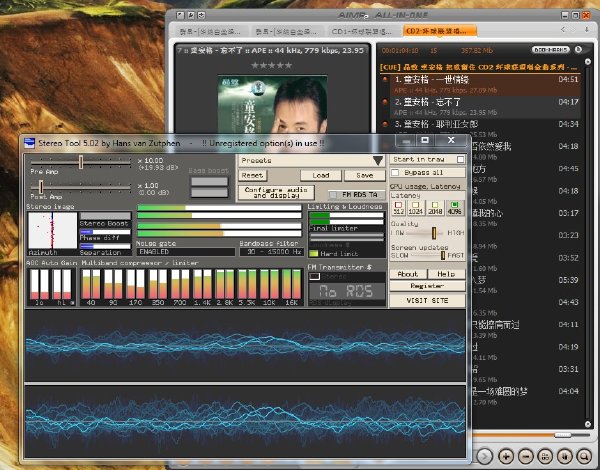600x470 pixels.
Task: Click AIMP round arrow button at bottom
Action: point(484,456)
